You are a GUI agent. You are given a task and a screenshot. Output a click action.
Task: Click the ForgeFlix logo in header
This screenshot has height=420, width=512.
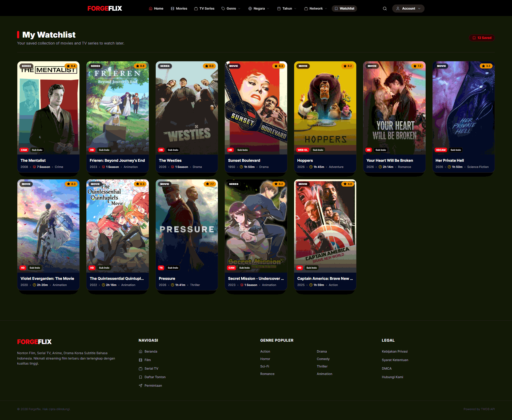pos(105,9)
